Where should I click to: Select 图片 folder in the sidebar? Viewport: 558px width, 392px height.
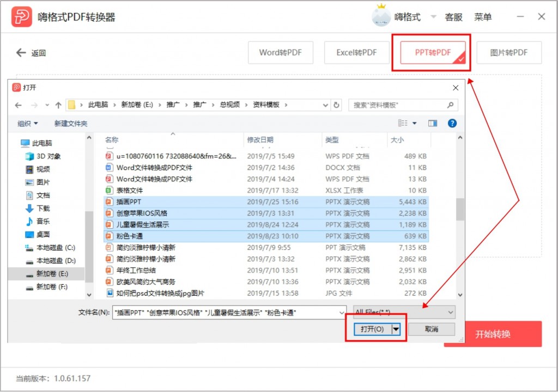click(38, 182)
